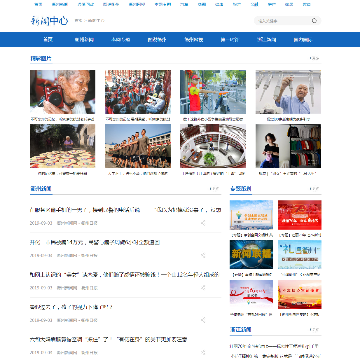The image size is (360, 360).
Task: Open the red anniversary video thumbnail
Action: 300,215
